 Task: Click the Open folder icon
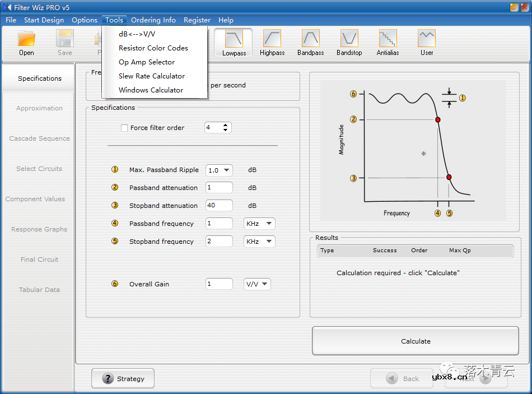click(x=26, y=39)
